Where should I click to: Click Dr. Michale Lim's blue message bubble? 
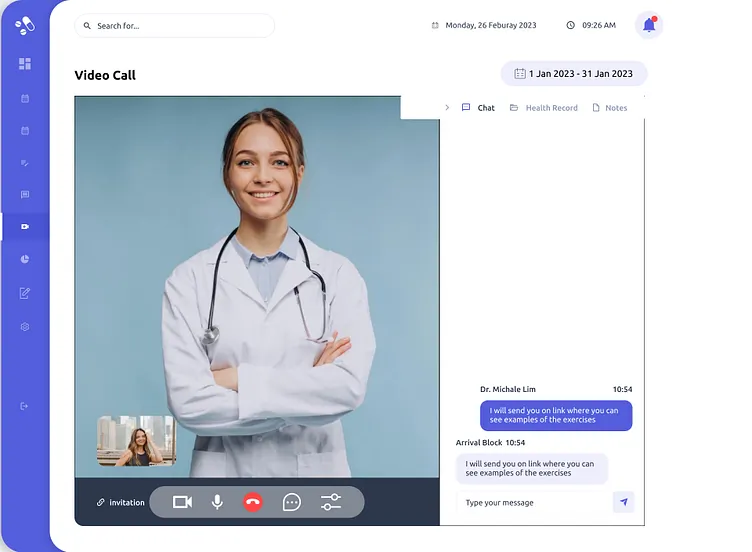pos(556,415)
